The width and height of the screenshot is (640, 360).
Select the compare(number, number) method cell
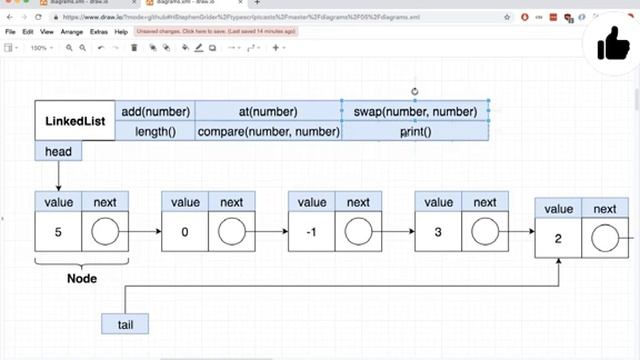[268, 131]
